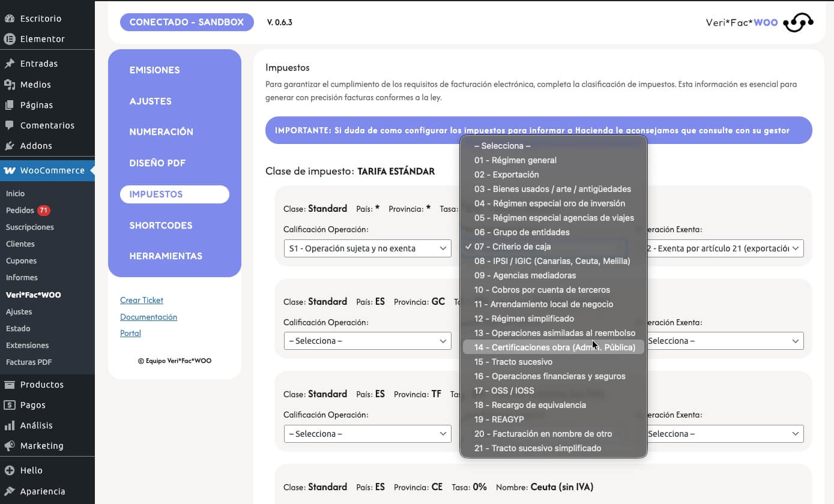
Task: Select 17 - OSS / IOSS option
Action: tap(554, 391)
